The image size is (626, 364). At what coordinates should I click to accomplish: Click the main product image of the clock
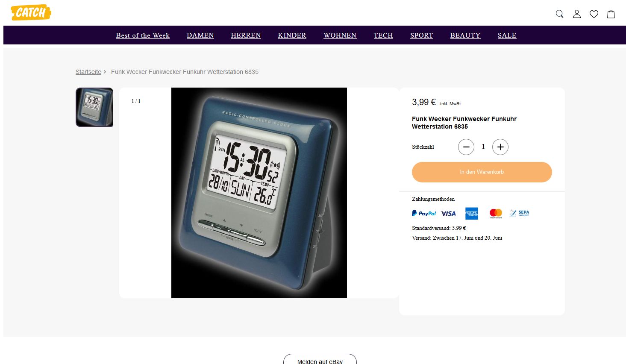tap(259, 193)
